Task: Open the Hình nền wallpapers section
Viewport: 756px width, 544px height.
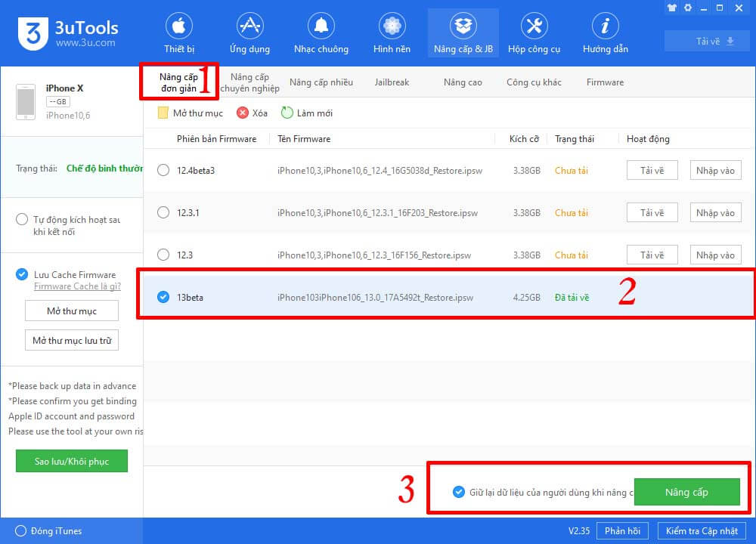Action: [x=392, y=32]
